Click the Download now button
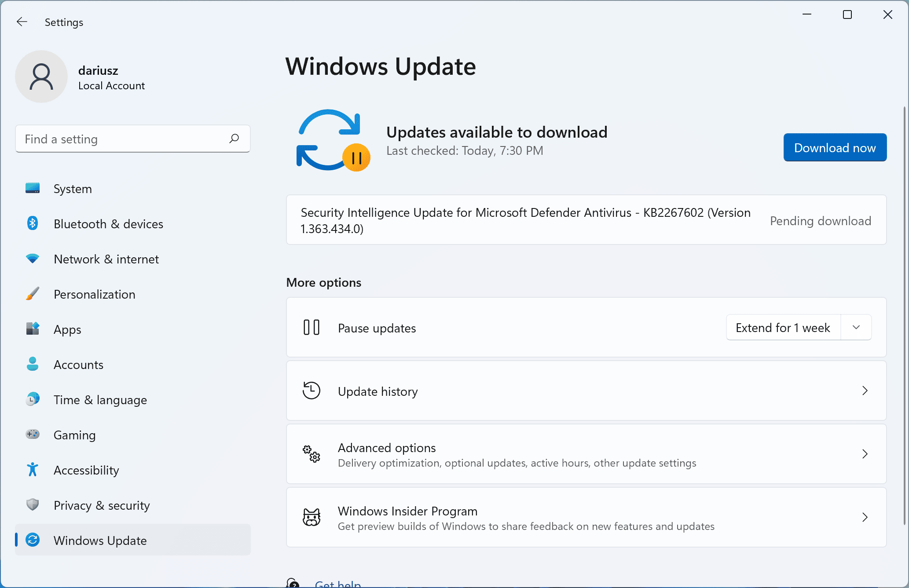This screenshot has width=909, height=588. coord(835,147)
